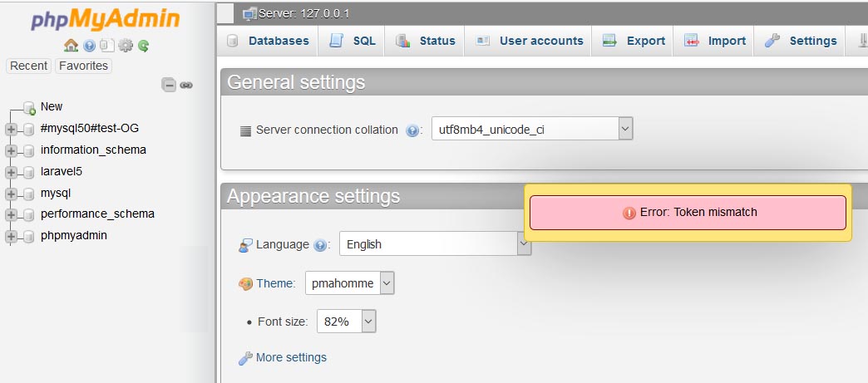Screen dimensions: 868x383
Task: Click the collation list icon in General settings
Action: pos(245,131)
